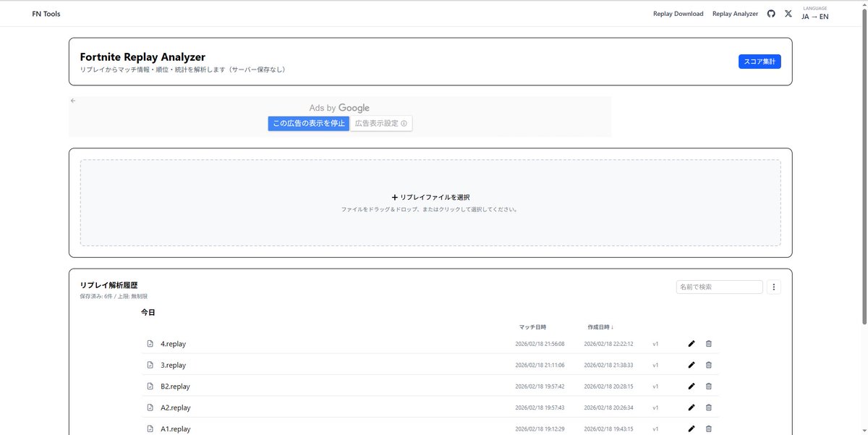Click the file icon beside A1.replay
Viewport: 868px width, 435px height.
click(x=150, y=428)
